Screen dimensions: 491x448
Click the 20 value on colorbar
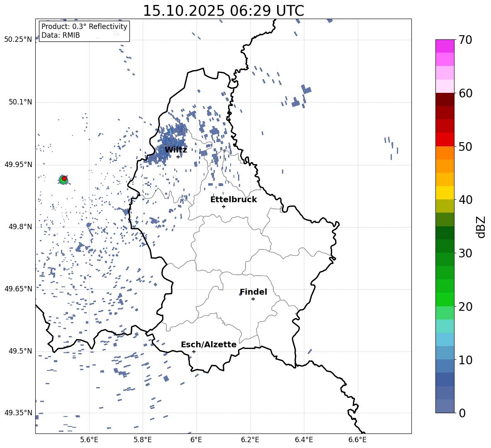(465, 307)
